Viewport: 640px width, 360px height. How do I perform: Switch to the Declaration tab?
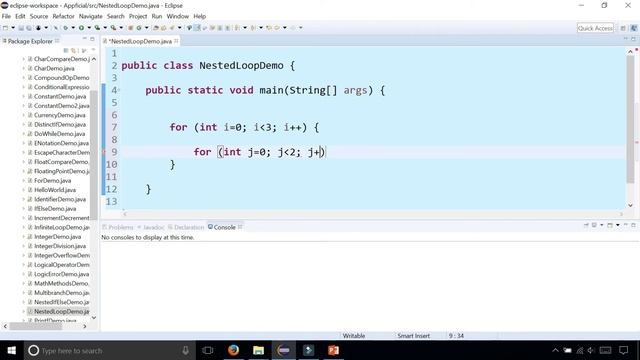point(186,227)
